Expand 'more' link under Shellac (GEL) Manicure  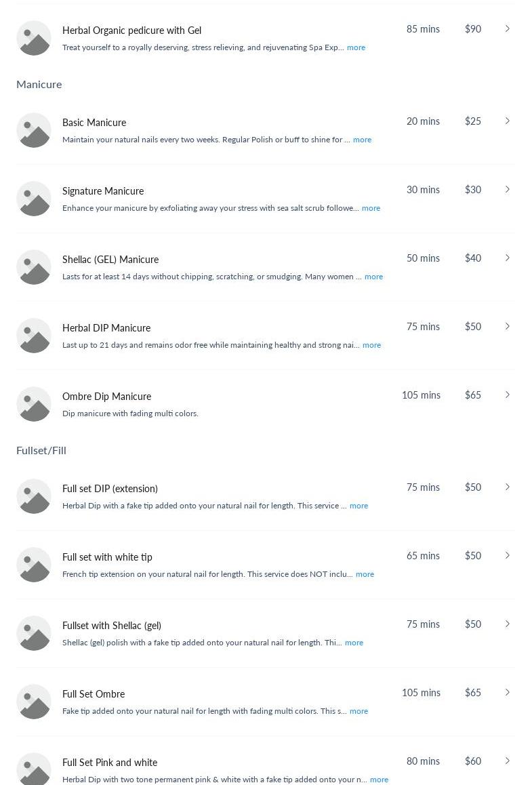373,277
